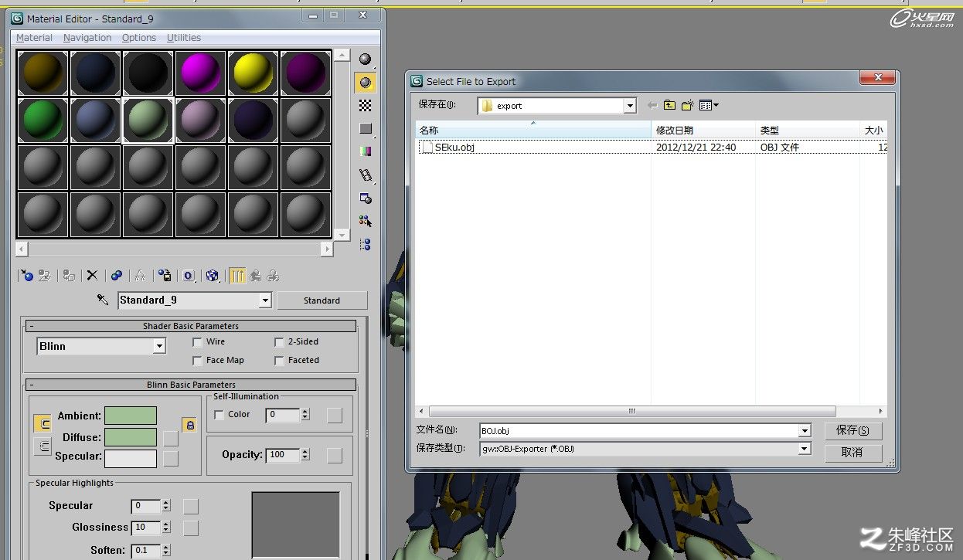Image resolution: width=963 pixels, height=560 pixels.
Task: Enable the 2-Sided checkbox
Action: 280,342
